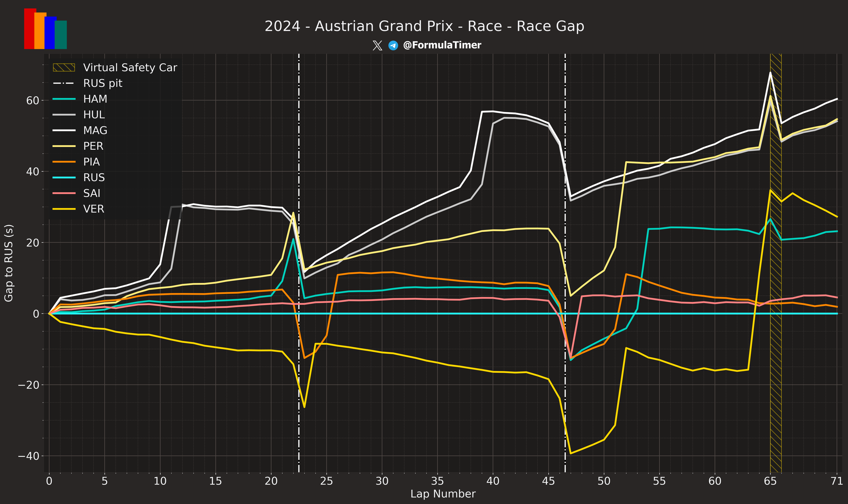Click lap tick label '45' on the x-axis
The image size is (848, 504).
click(548, 481)
